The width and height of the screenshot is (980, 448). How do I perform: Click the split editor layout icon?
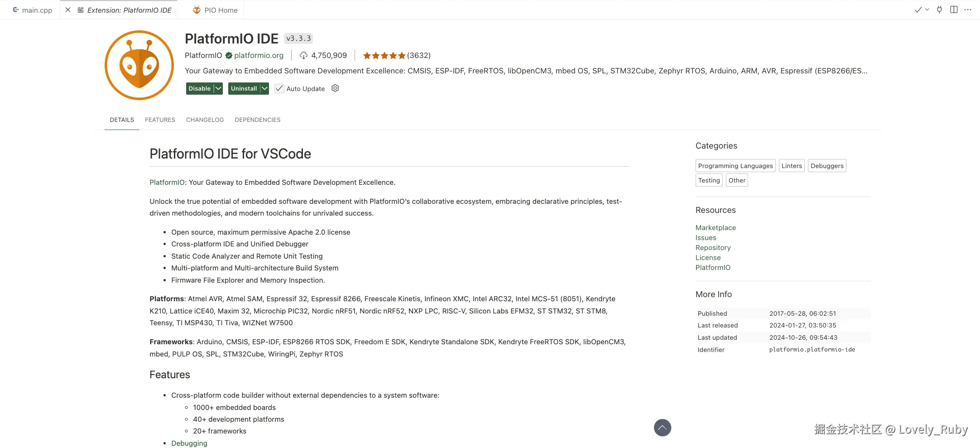point(954,10)
